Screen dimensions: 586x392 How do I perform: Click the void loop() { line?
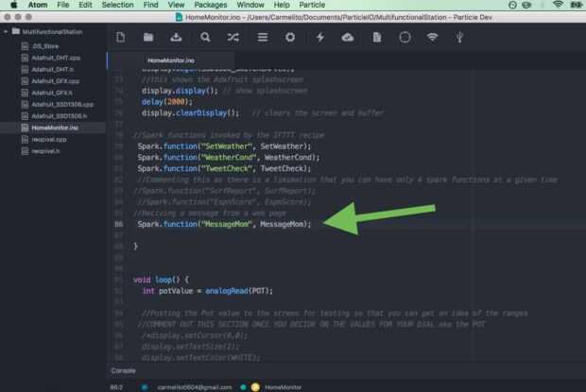tap(161, 280)
